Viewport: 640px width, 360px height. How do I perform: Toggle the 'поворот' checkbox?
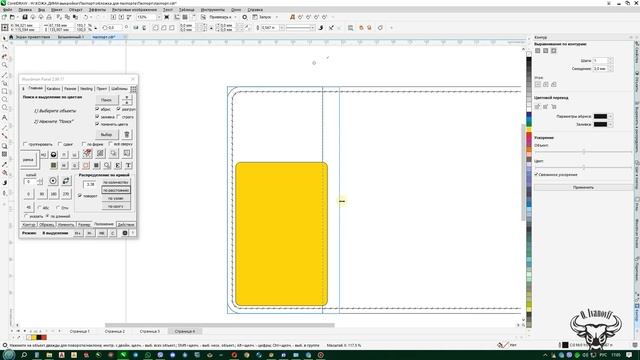coord(80,196)
